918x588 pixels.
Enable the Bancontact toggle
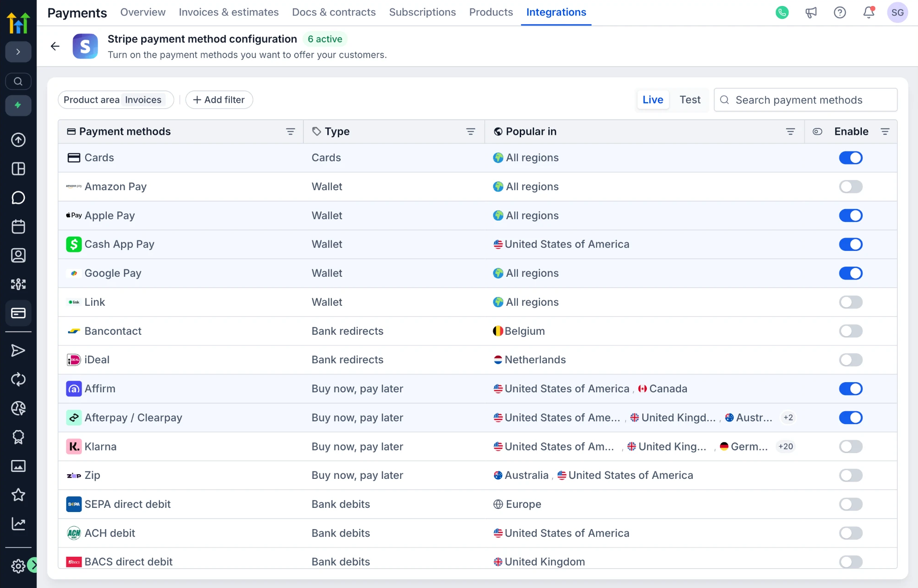coord(850,331)
